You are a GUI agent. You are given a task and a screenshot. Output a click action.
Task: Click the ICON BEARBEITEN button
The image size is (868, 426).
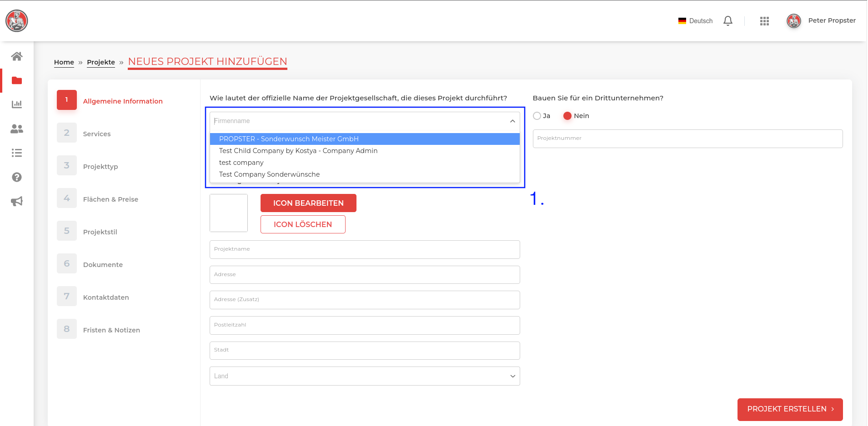coord(308,203)
